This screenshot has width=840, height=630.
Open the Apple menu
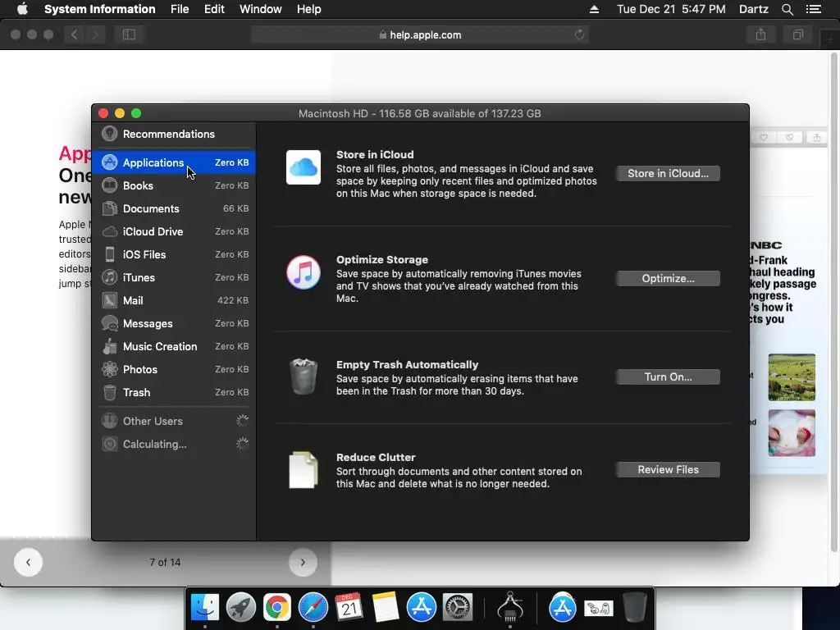pos(22,9)
